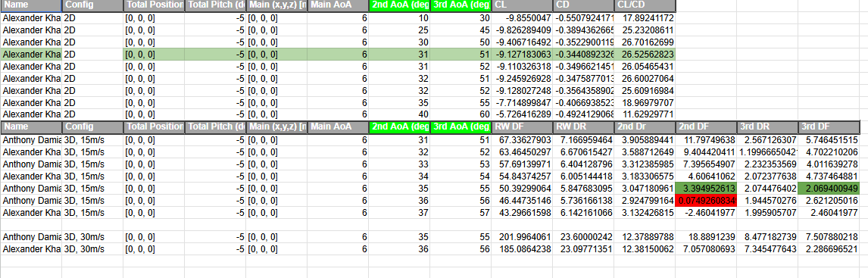Click 2nd DF cell 7.057080693

pyautogui.click(x=706, y=249)
